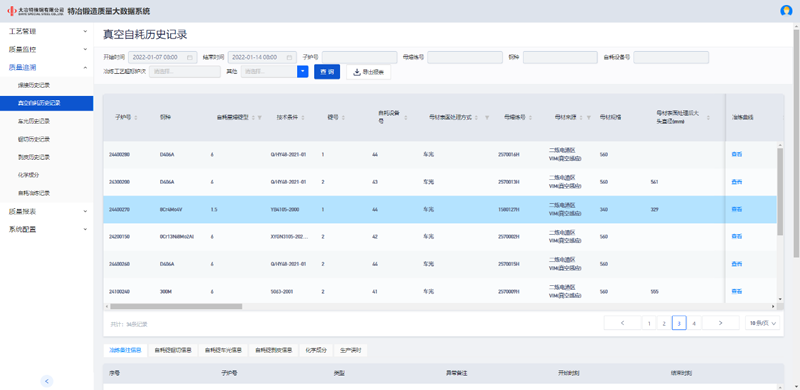Click the blue 查询 button
The width and height of the screenshot is (800, 390).
pos(327,72)
